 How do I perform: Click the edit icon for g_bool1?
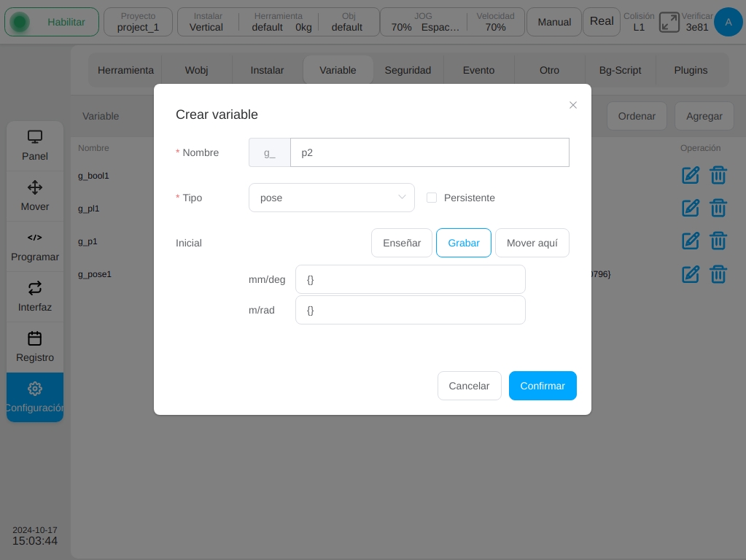[x=691, y=176]
